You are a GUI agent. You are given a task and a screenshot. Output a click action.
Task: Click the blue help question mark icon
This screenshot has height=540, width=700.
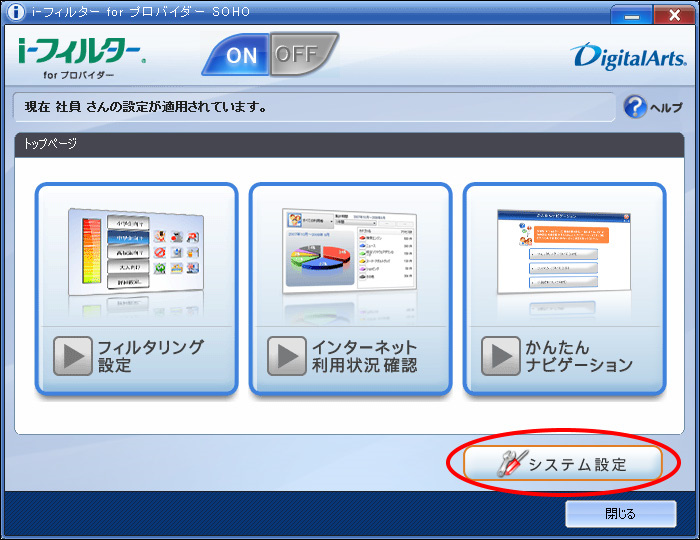tap(635, 107)
